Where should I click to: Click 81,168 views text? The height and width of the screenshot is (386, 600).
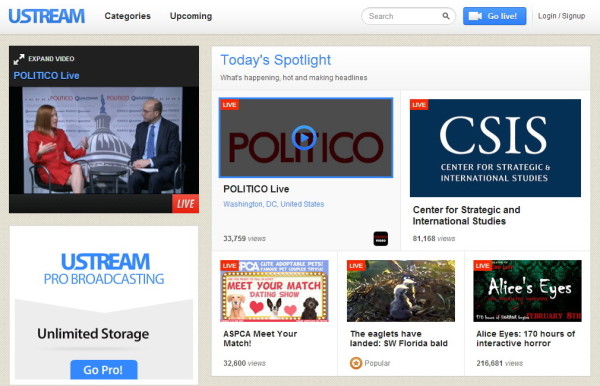[434, 239]
